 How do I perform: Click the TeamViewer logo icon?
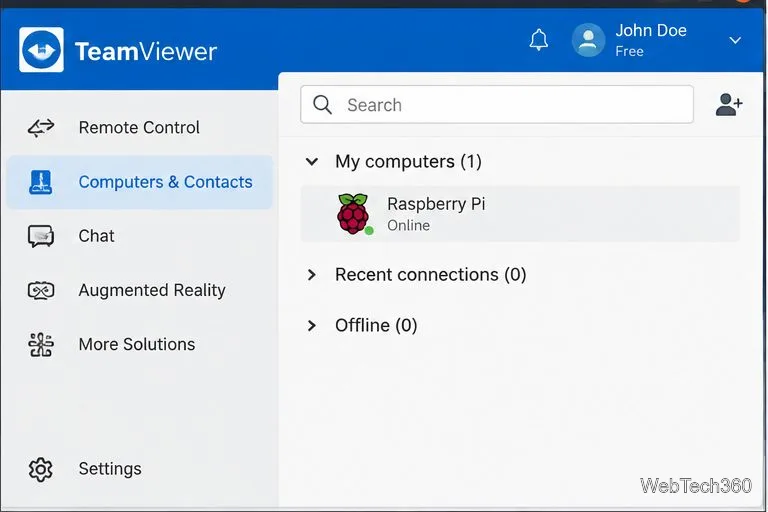(41, 49)
